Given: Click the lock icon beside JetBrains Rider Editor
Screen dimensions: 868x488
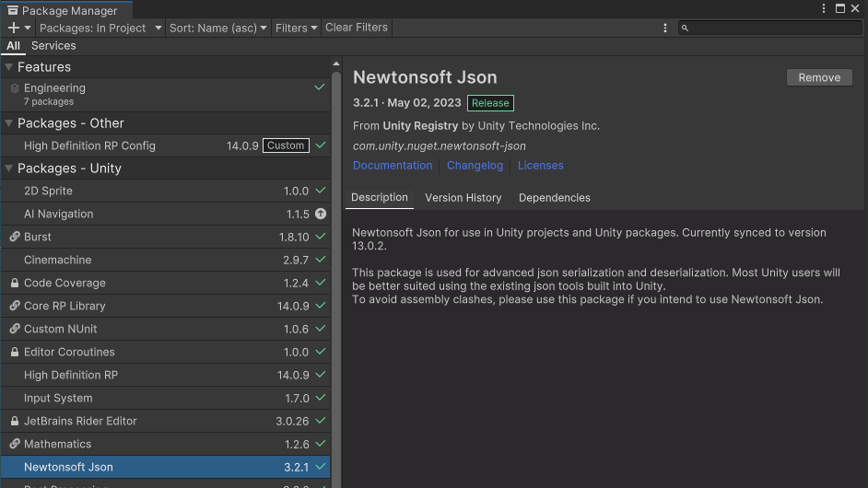Looking at the screenshot, I should click(x=15, y=421).
